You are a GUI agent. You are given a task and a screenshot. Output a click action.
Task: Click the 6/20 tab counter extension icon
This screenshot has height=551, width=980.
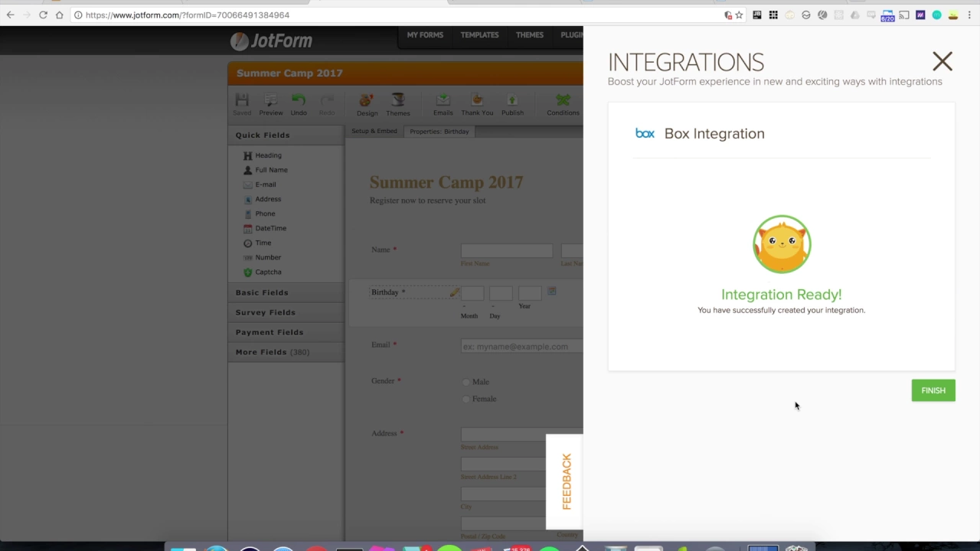(x=887, y=15)
